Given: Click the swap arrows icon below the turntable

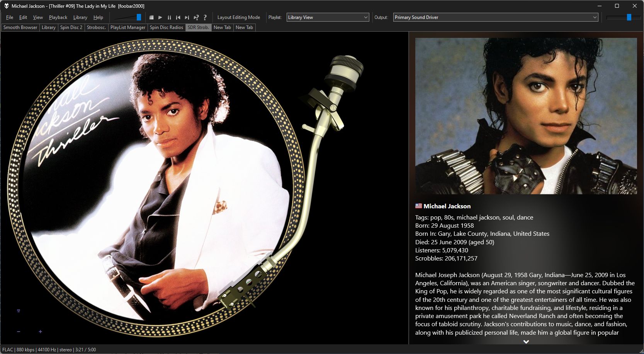Looking at the screenshot, I should coord(19,311).
